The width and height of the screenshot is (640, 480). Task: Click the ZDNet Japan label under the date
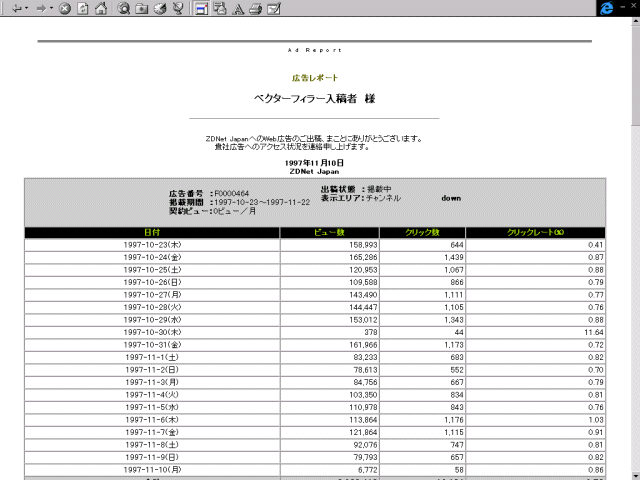[314, 172]
